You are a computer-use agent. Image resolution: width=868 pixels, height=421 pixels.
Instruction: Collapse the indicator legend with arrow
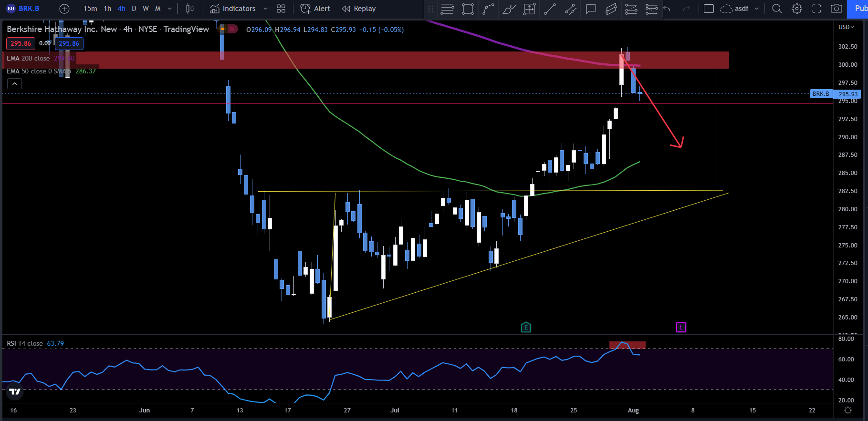(x=15, y=84)
